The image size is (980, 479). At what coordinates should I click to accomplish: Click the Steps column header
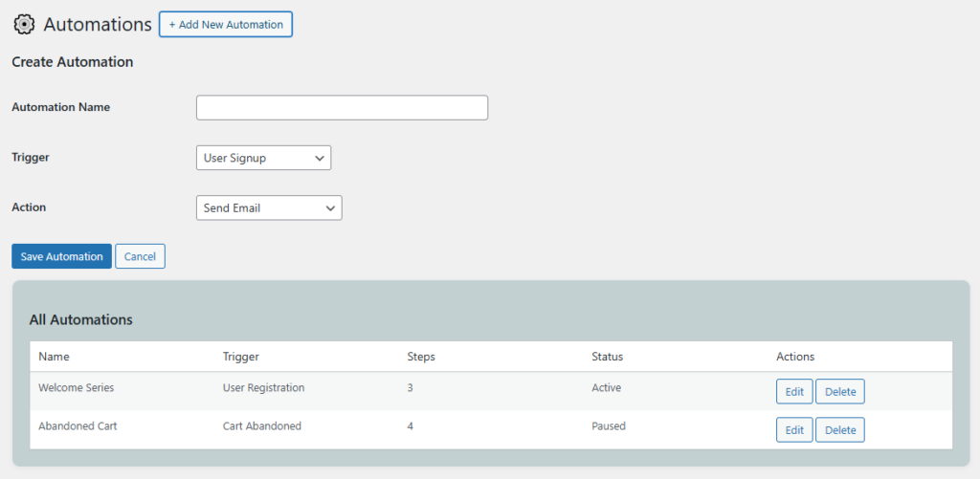pos(421,357)
